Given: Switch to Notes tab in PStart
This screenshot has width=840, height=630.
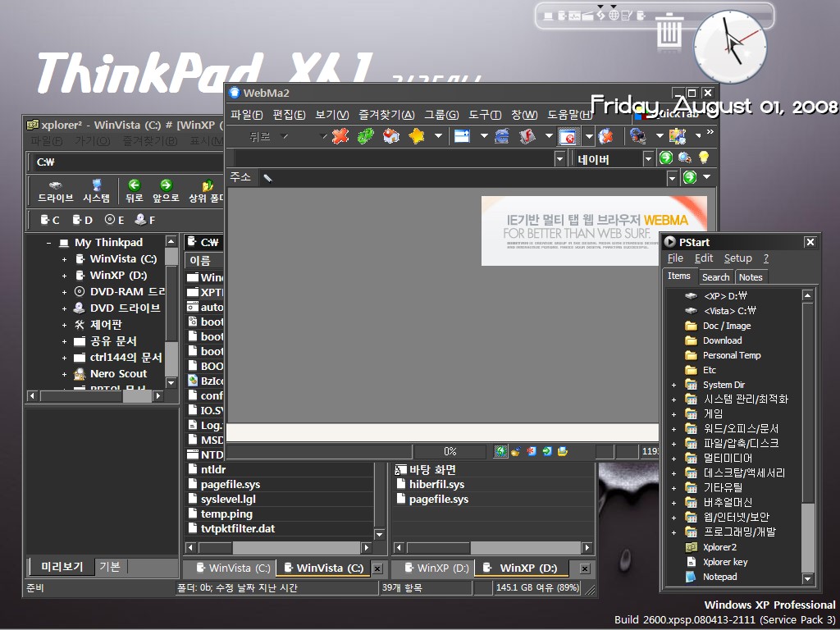Looking at the screenshot, I should [x=751, y=277].
